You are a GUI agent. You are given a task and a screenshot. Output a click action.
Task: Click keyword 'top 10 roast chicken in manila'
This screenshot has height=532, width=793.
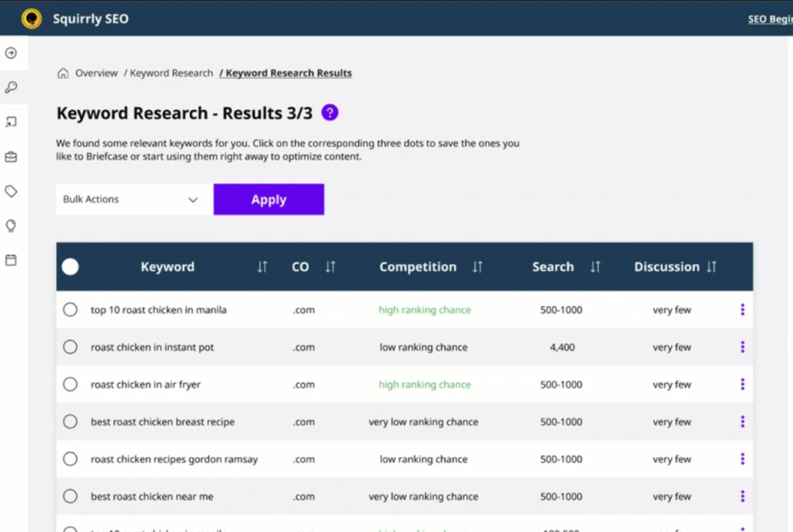[x=158, y=310]
